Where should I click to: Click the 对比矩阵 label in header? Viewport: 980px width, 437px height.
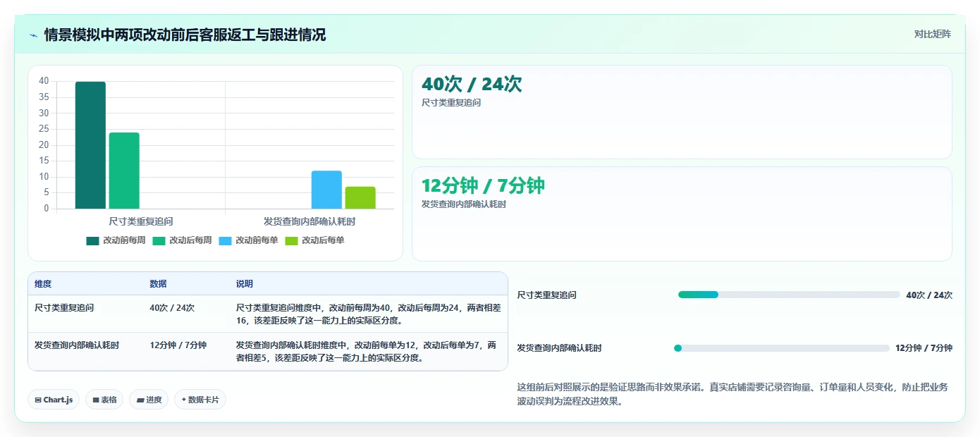click(x=932, y=34)
